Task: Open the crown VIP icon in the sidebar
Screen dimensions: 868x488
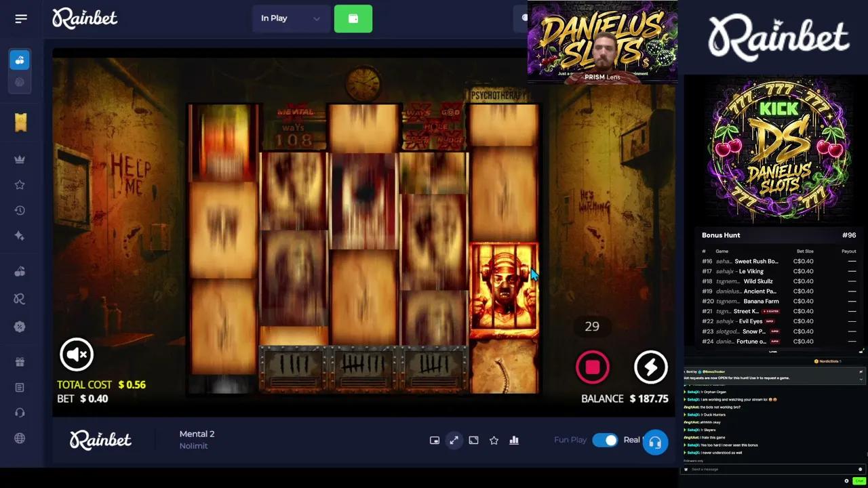Action: (x=20, y=159)
